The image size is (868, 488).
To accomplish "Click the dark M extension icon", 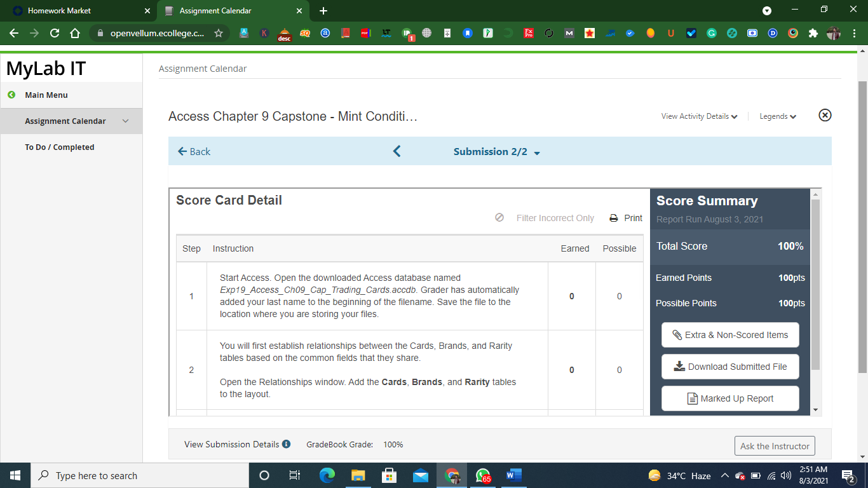I will point(569,33).
